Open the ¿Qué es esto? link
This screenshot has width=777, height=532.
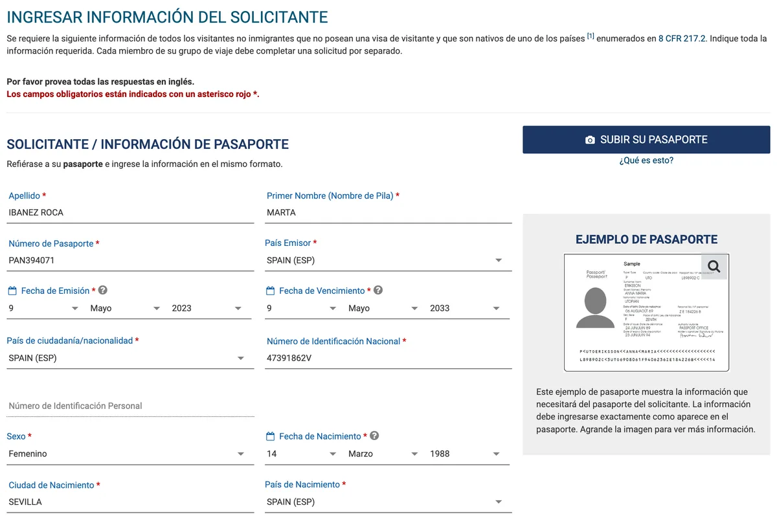pyautogui.click(x=646, y=160)
